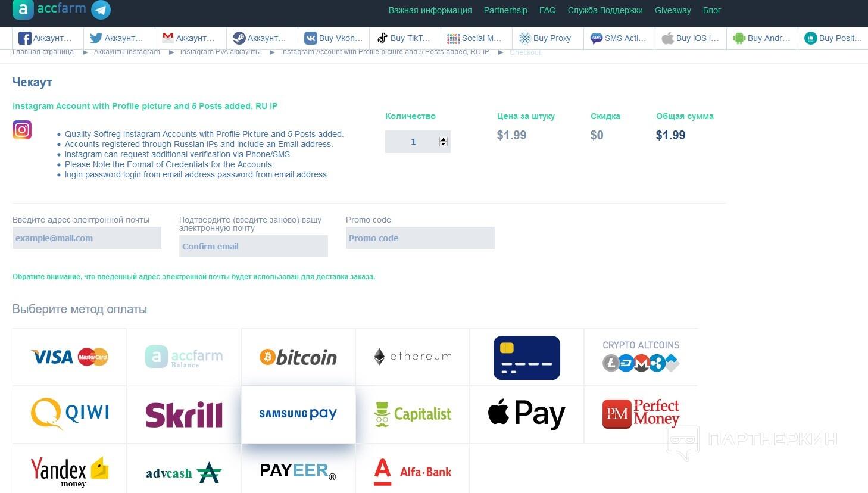Open the Buy Vkontakte category
The image size is (868, 493).
(333, 38)
